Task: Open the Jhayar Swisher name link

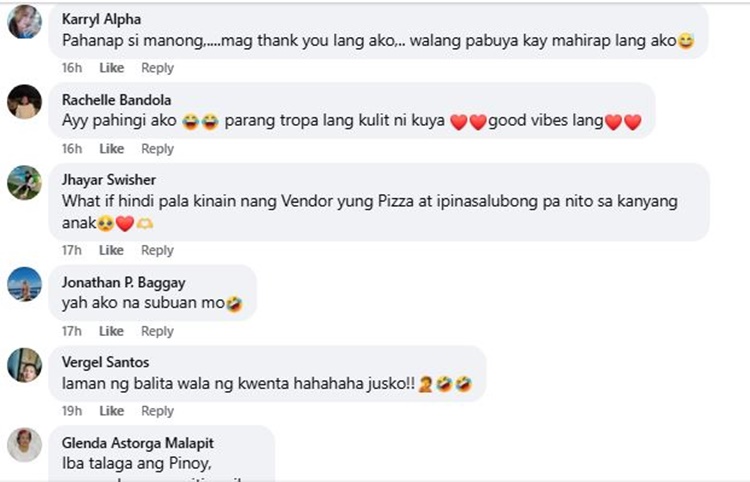Action: tap(109, 180)
